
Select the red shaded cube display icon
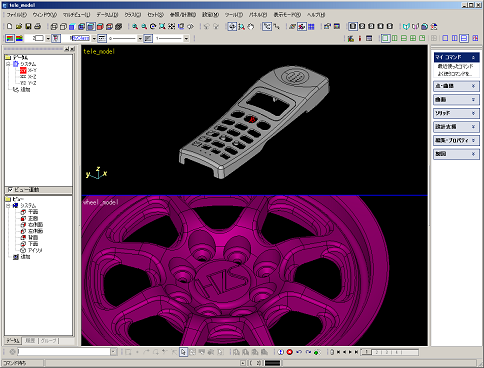100,26
